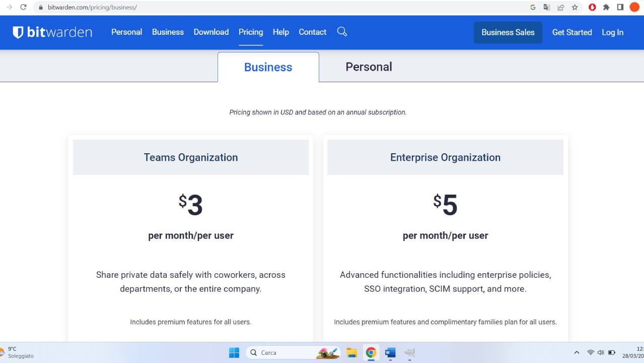Click the date and time clock in taskbar
This screenshot has height=363, width=644.
pyautogui.click(x=633, y=352)
